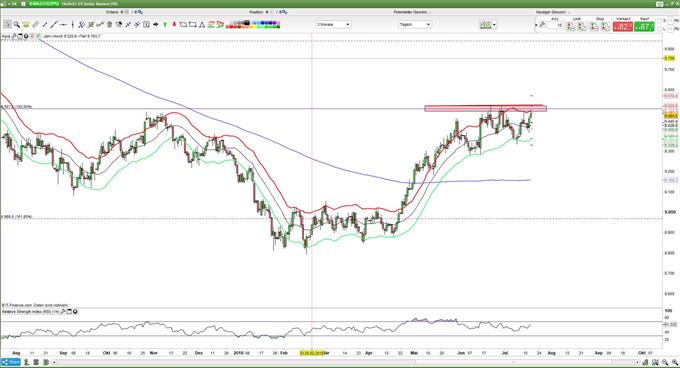Pick the black color swatch
Image resolution: width=680 pixels, height=368 pixels.
pos(246,23)
